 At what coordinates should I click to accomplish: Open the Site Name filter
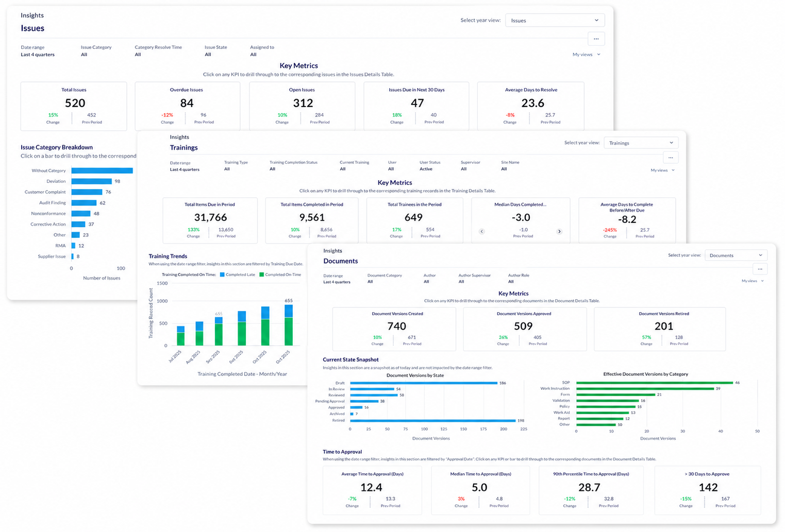click(x=510, y=165)
